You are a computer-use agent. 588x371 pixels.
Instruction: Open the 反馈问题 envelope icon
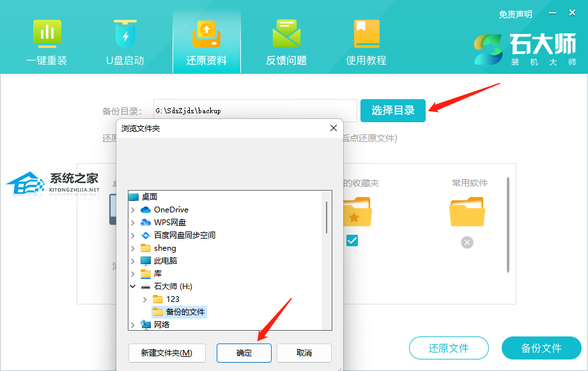point(286,34)
